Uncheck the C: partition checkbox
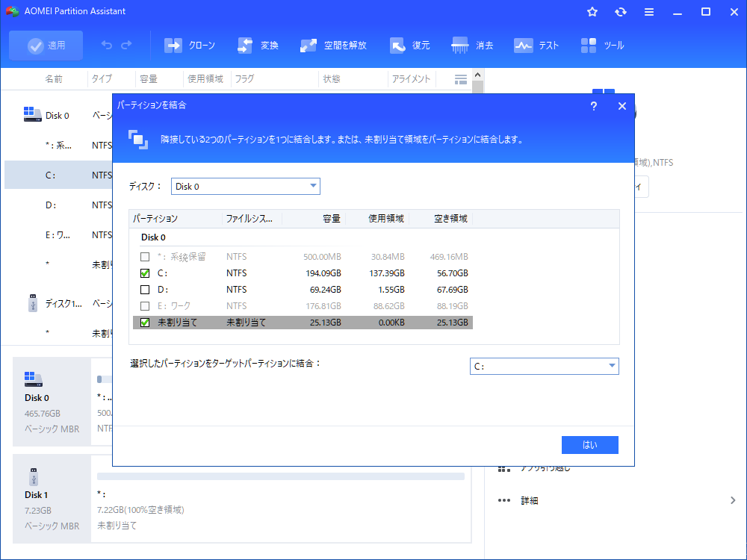Screen dimensions: 747x560 point(145,273)
